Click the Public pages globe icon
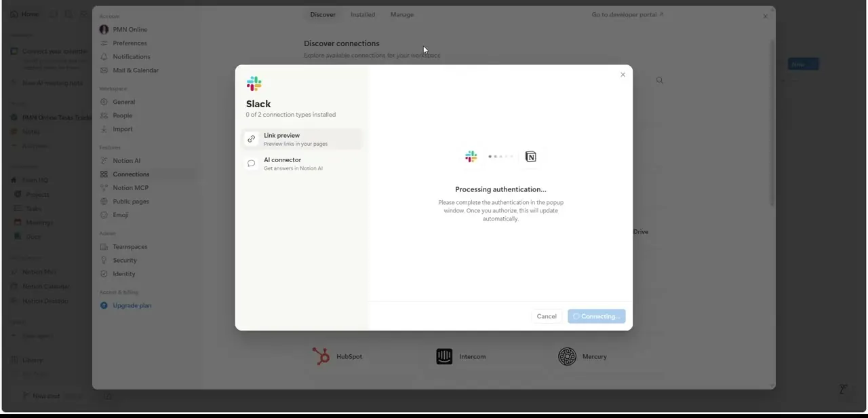 pyautogui.click(x=104, y=202)
